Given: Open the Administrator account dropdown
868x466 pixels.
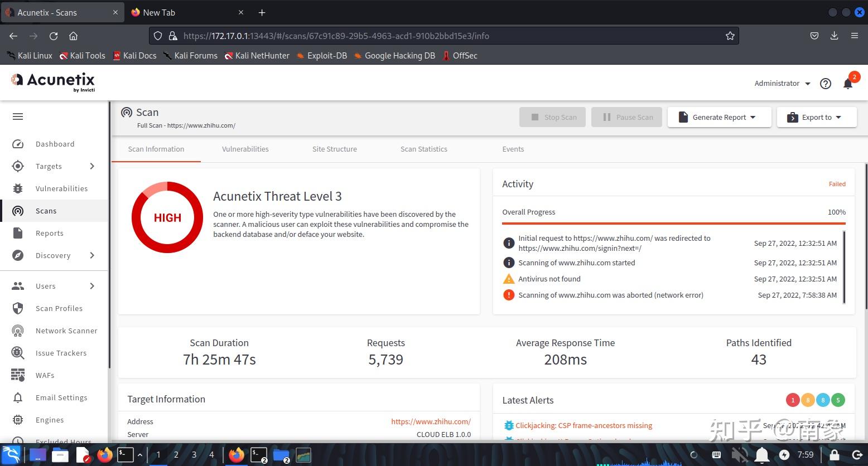Looking at the screenshot, I should (x=782, y=84).
